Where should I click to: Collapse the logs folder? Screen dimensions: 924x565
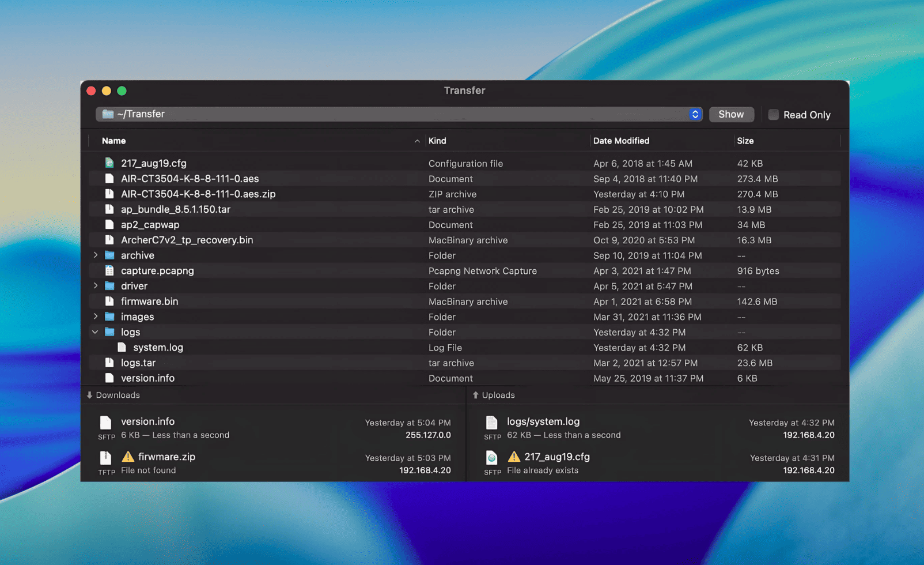coord(96,332)
